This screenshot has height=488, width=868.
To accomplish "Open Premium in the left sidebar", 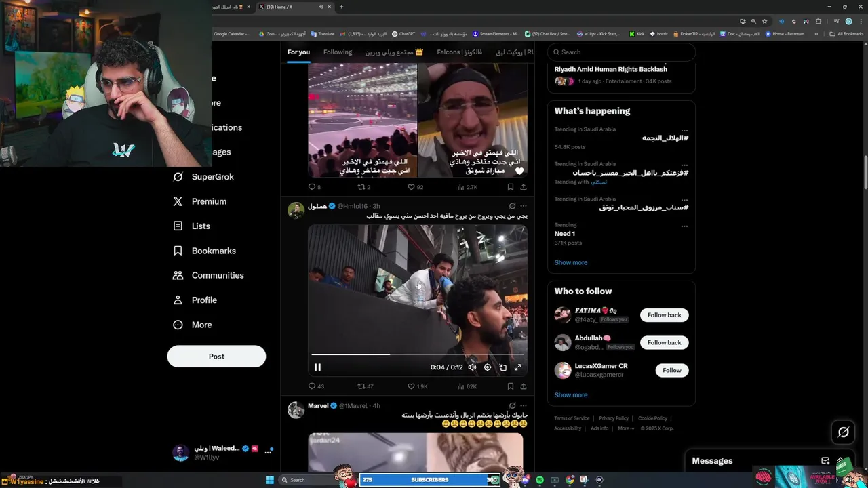I will (x=200, y=201).
